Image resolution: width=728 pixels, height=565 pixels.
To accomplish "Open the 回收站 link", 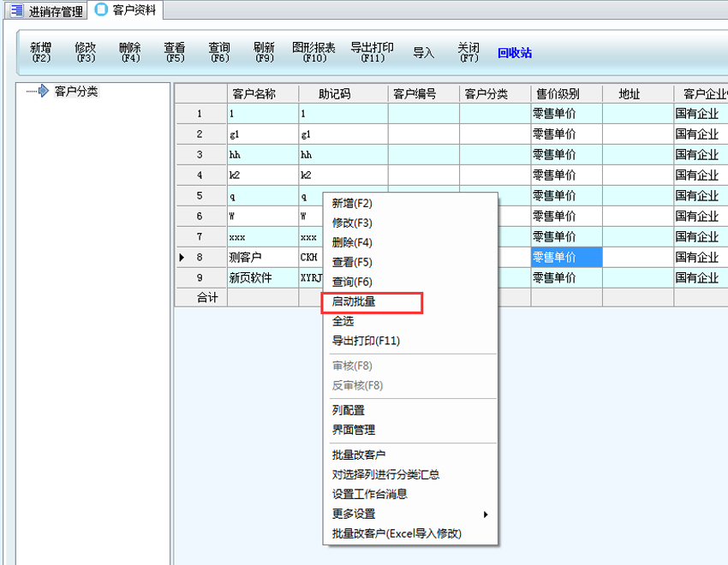I will 514,53.
